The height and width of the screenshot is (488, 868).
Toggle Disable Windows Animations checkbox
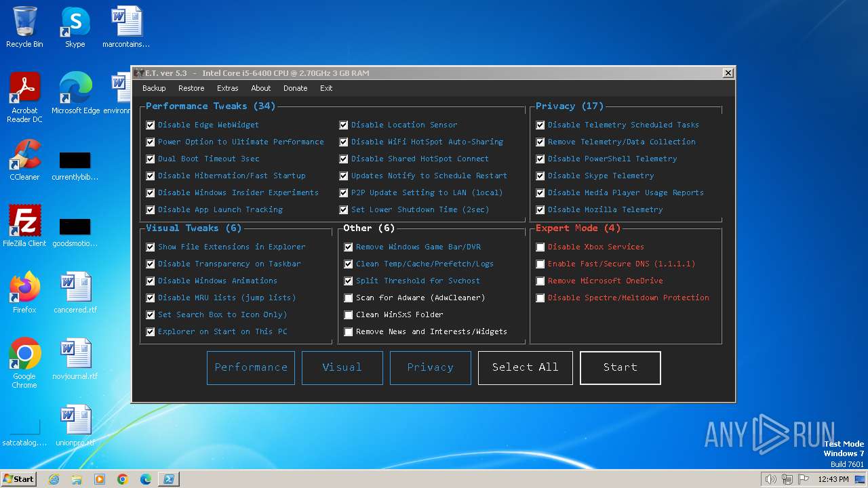151,281
